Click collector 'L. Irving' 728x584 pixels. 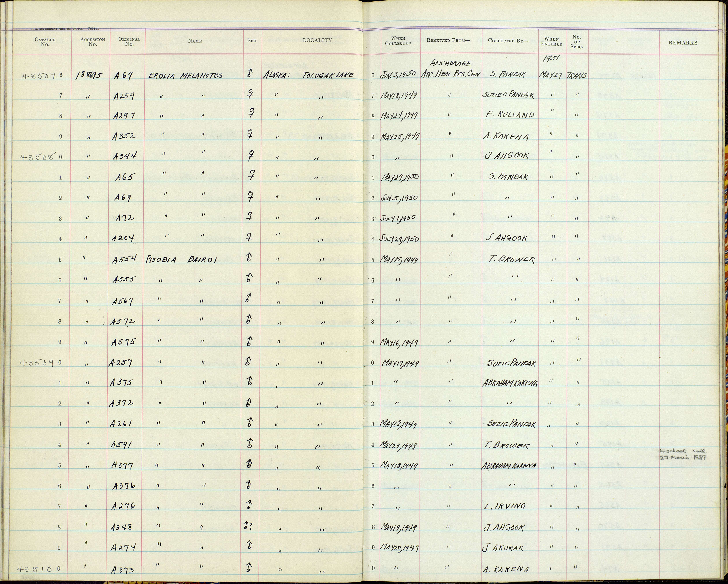tap(505, 506)
